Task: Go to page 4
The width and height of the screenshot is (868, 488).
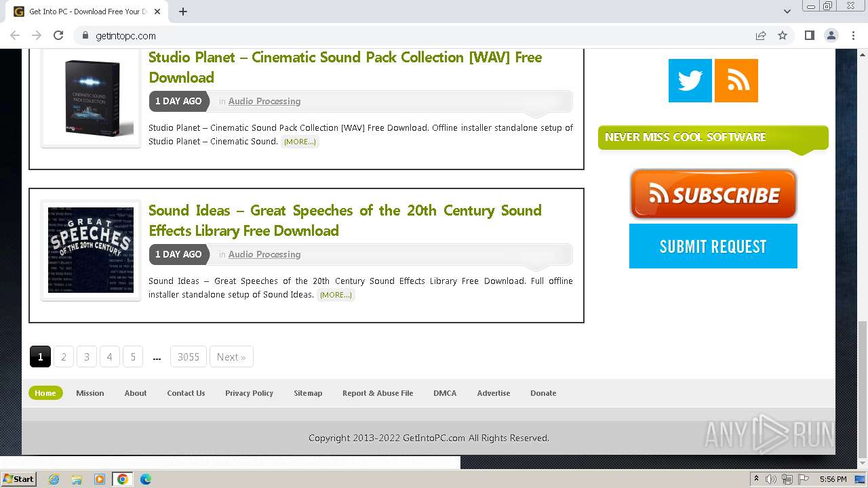Action: (109, 357)
